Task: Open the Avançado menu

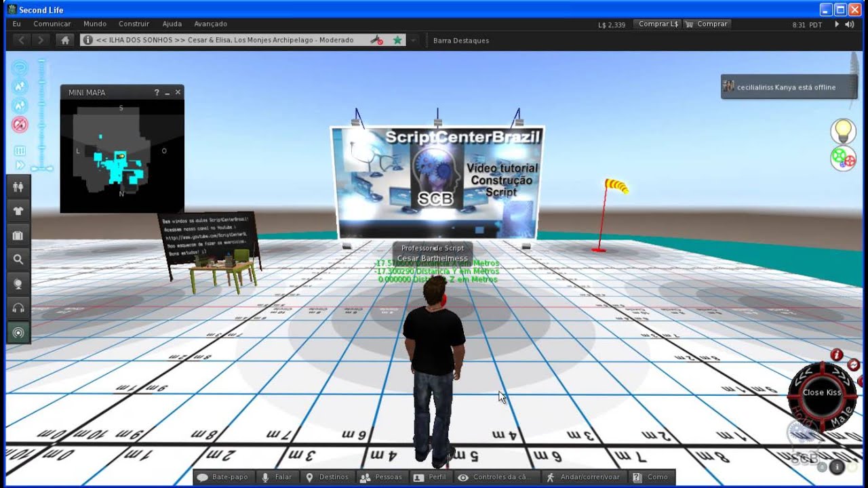Action: pos(210,24)
